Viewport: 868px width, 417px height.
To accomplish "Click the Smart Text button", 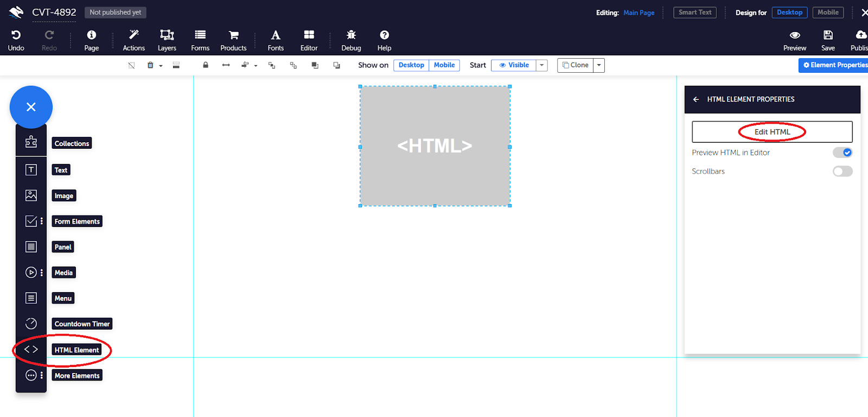I will click(695, 12).
